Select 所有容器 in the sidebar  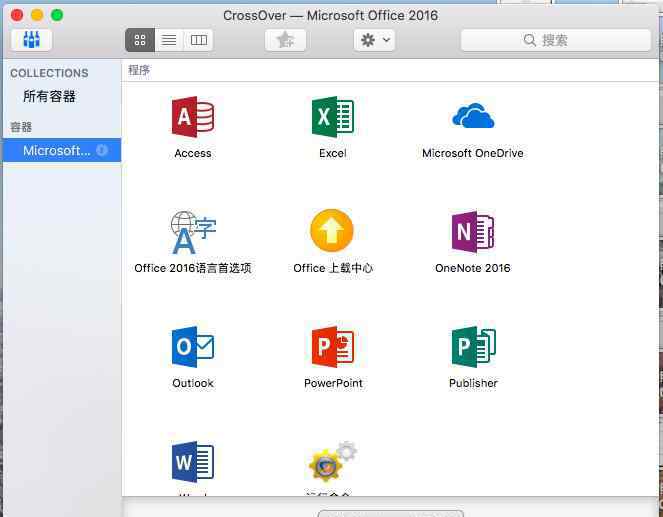tap(49, 96)
